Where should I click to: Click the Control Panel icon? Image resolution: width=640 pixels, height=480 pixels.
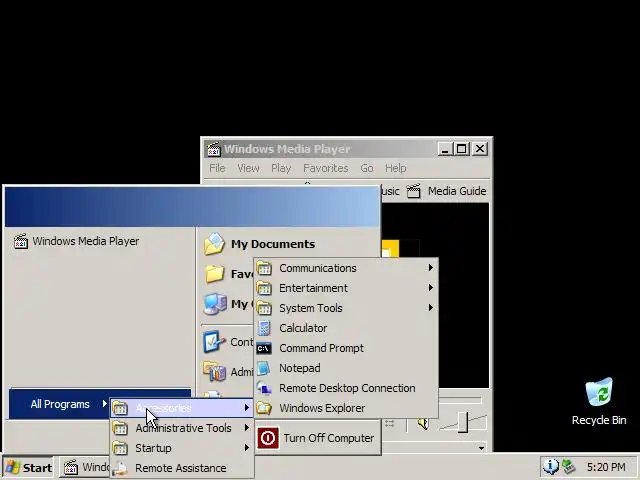point(214,342)
